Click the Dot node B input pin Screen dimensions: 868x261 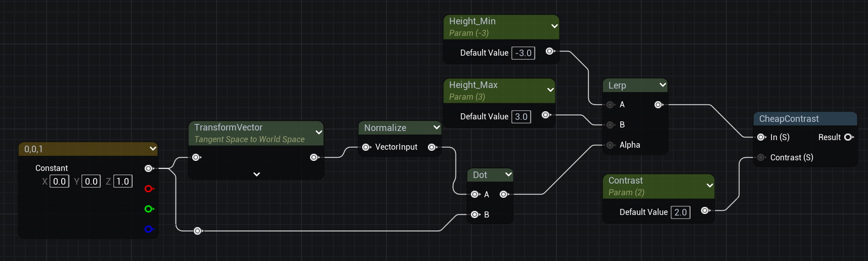click(475, 214)
